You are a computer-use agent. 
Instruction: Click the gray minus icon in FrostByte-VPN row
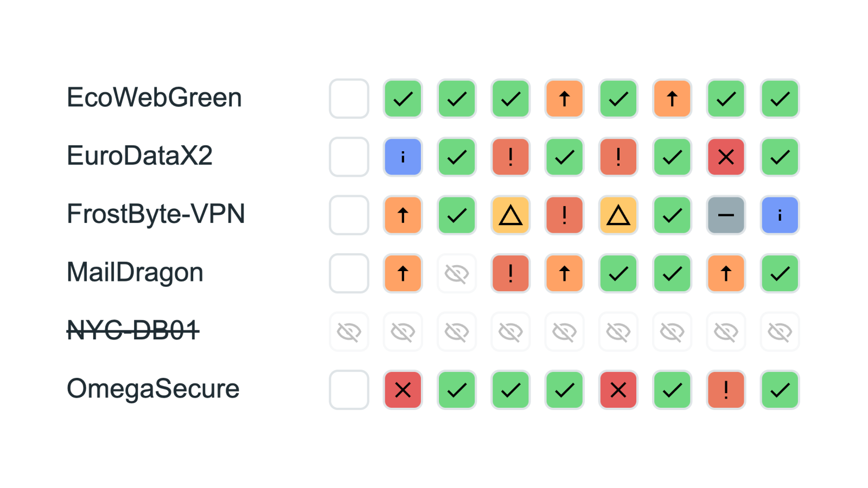[x=726, y=215]
